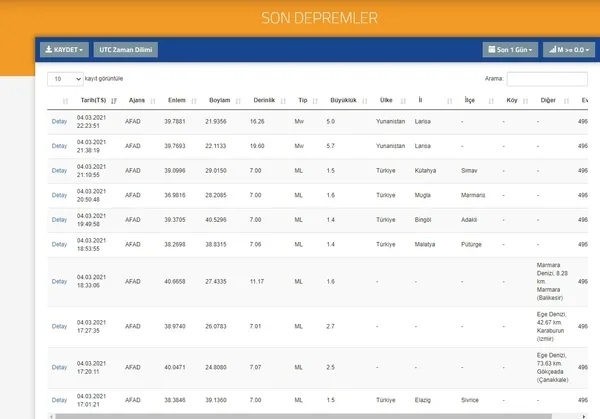
Task: Sort by the Ülke column header
Action: point(385,100)
